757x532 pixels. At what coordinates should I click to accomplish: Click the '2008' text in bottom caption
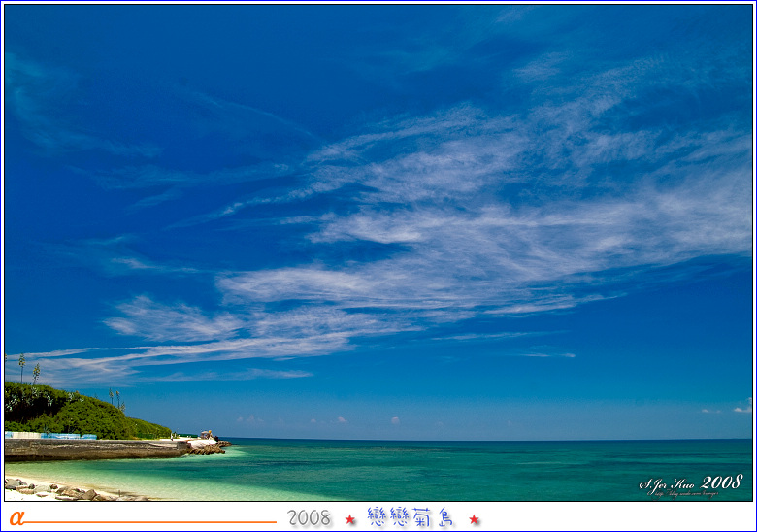pyautogui.click(x=310, y=518)
